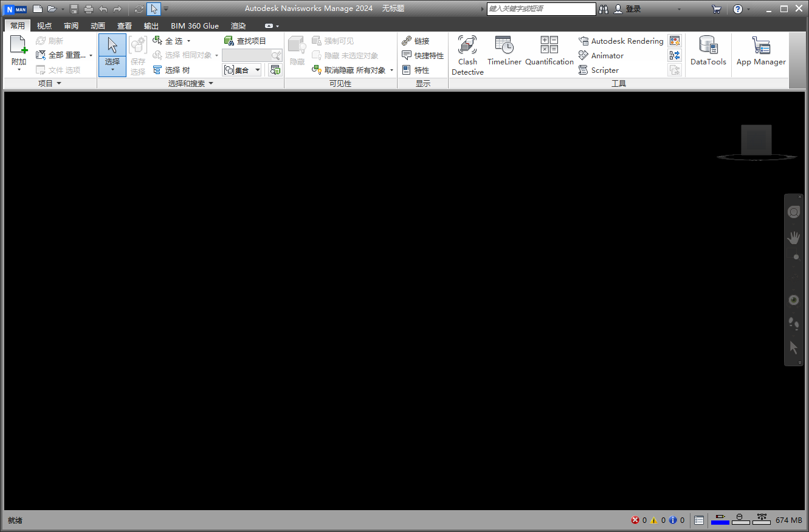This screenshot has height=532, width=809.
Task: Activate the Walk footsteps tool
Action: [x=793, y=324]
